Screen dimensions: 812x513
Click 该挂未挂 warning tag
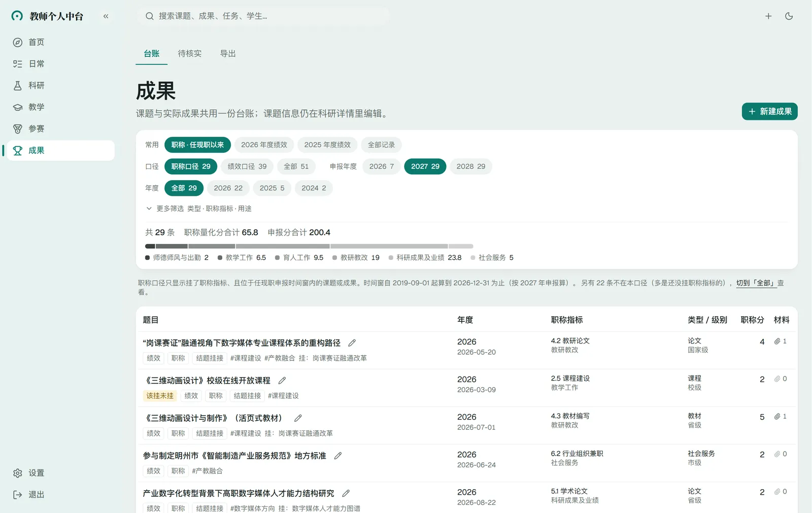pyautogui.click(x=160, y=396)
